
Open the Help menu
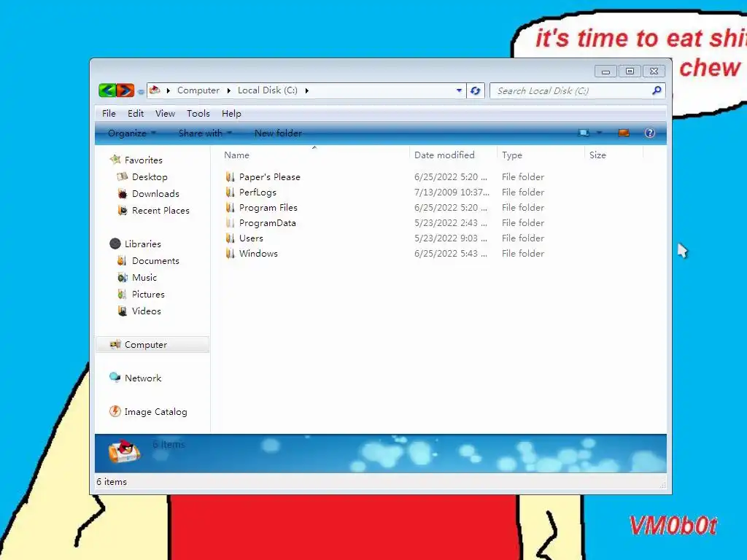pyautogui.click(x=231, y=113)
